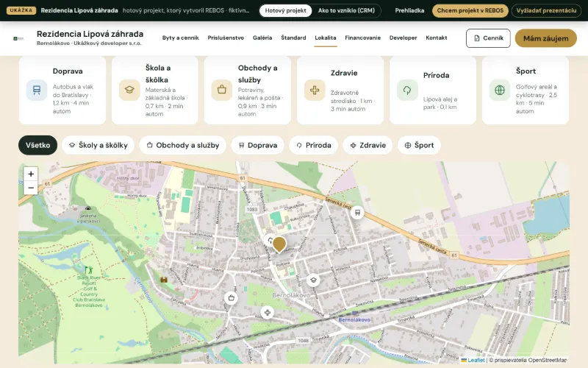Click the Šport info card
Screen dimensions: 588x368
click(526, 90)
